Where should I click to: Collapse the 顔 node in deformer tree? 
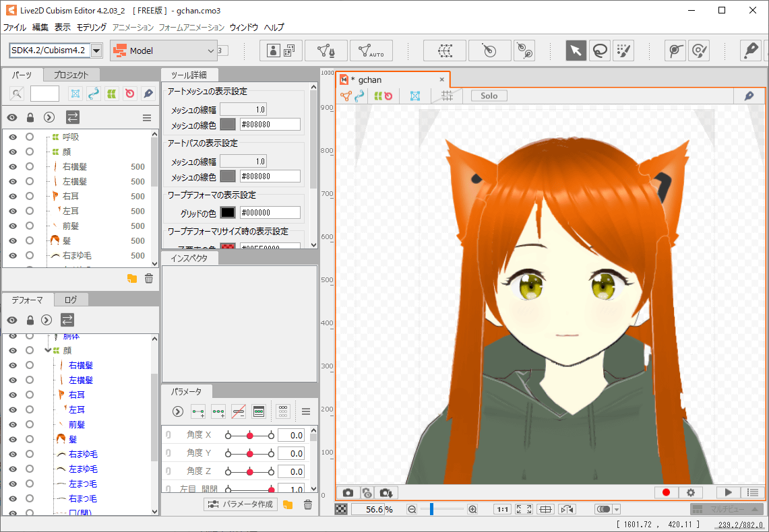tap(47, 350)
